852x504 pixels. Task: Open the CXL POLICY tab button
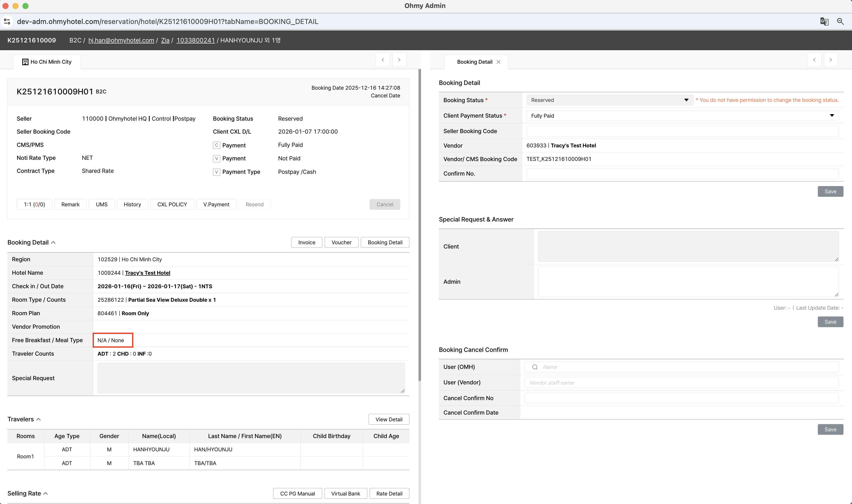(x=172, y=205)
